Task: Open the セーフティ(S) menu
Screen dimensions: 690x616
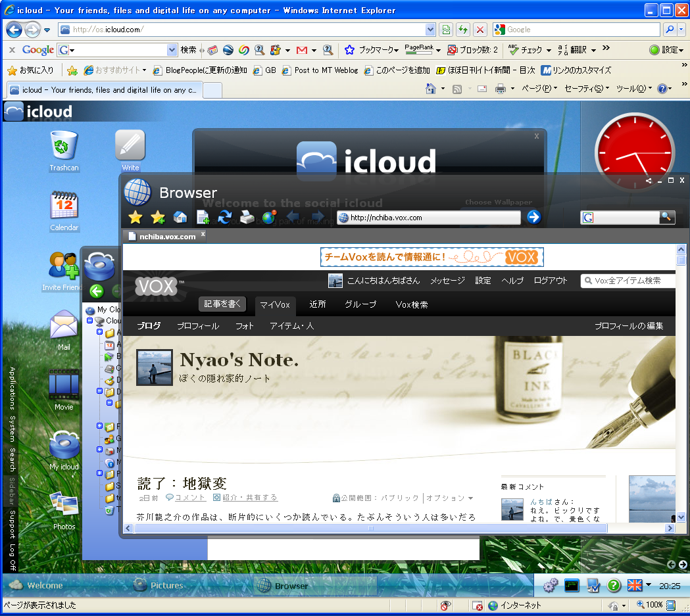Action: [587, 89]
